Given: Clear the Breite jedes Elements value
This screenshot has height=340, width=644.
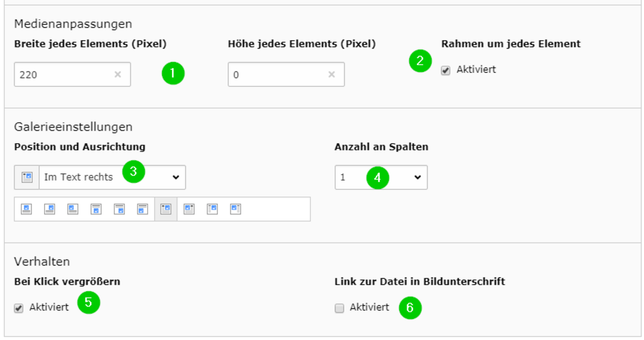Looking at the screenshot, I should pos(118,75).
